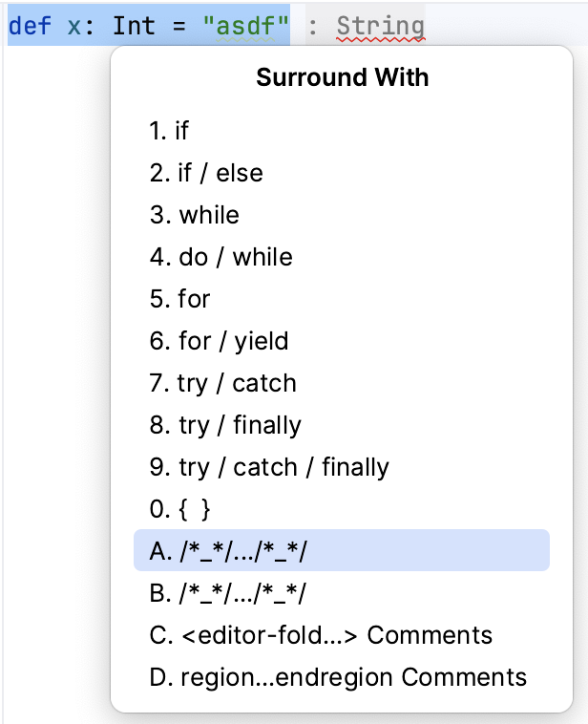Viewport: 588px width, 724px height.
Task: Click "6. for / yield" option
Action: [219, 341]
